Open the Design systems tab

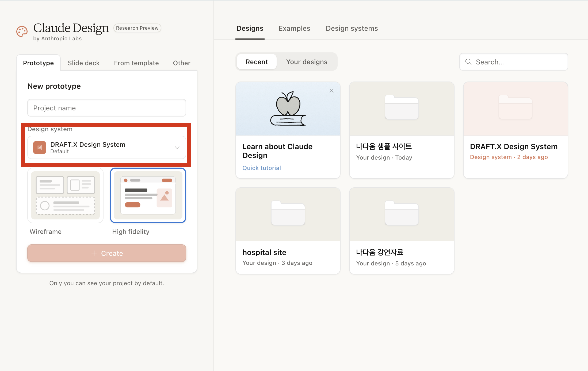[352, 28]
